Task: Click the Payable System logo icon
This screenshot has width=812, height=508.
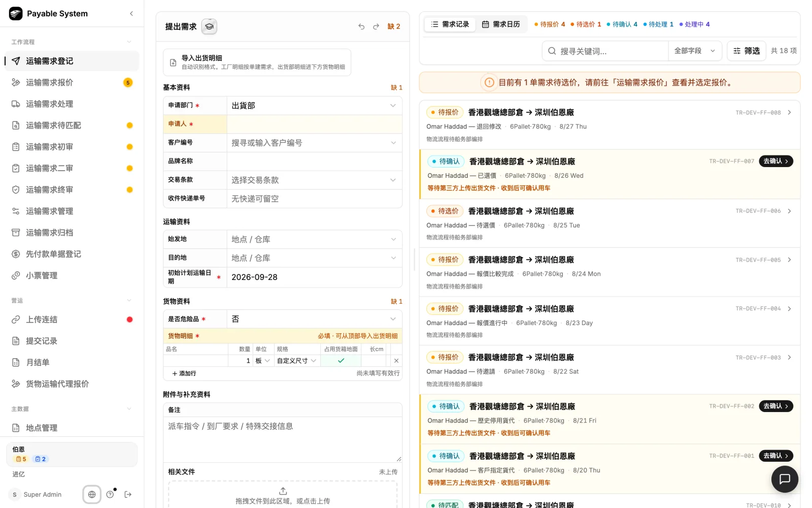Action: click(16, 14)
